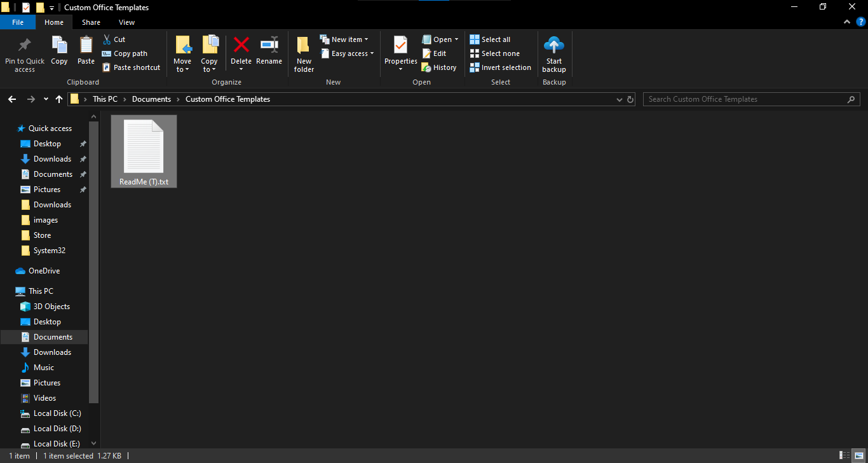868x463 pixels.
Task: Open Local Disk (C:)
Action: click(57, 413)
